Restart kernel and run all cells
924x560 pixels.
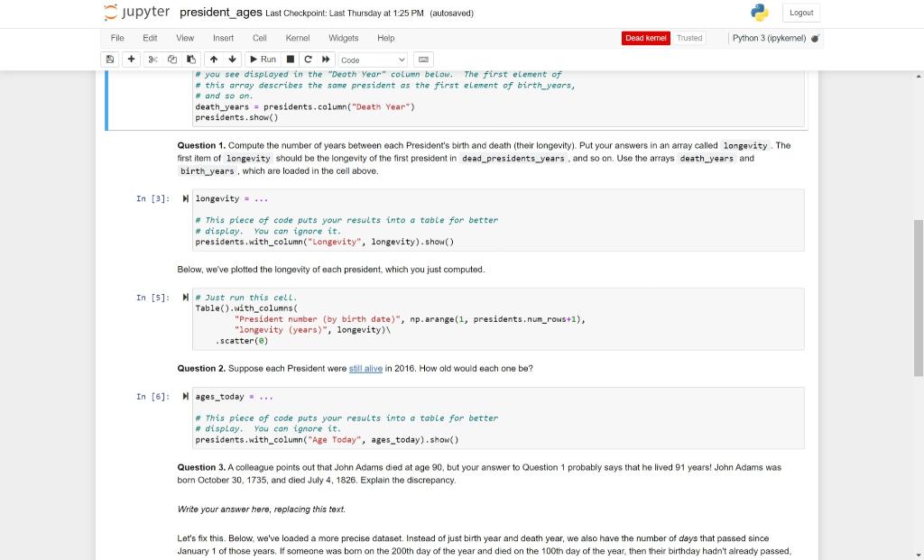[x=327, y=59]
